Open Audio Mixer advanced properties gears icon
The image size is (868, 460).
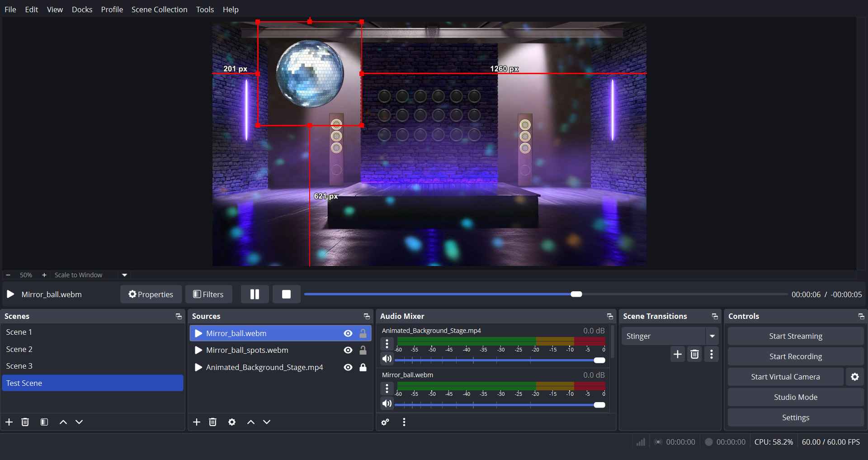click(385, 422)
